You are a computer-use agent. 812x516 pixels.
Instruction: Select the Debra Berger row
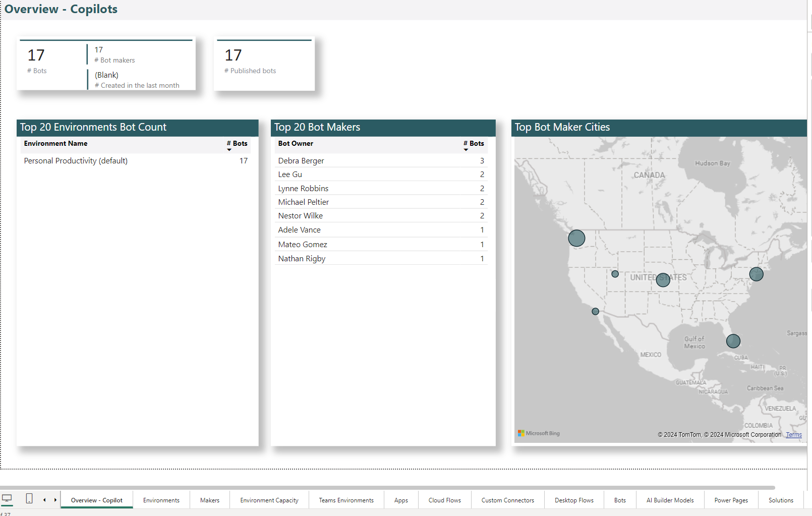pyautogui.click(x=381, y=161)
